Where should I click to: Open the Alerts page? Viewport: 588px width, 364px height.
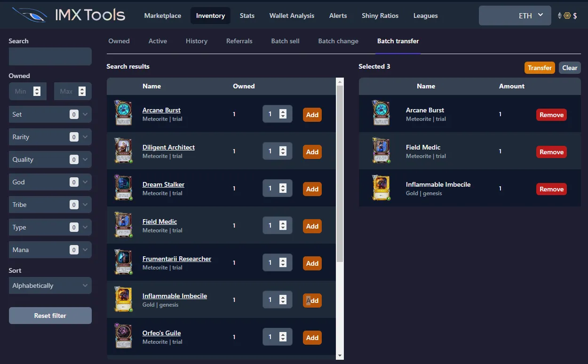tap(338, 16)
